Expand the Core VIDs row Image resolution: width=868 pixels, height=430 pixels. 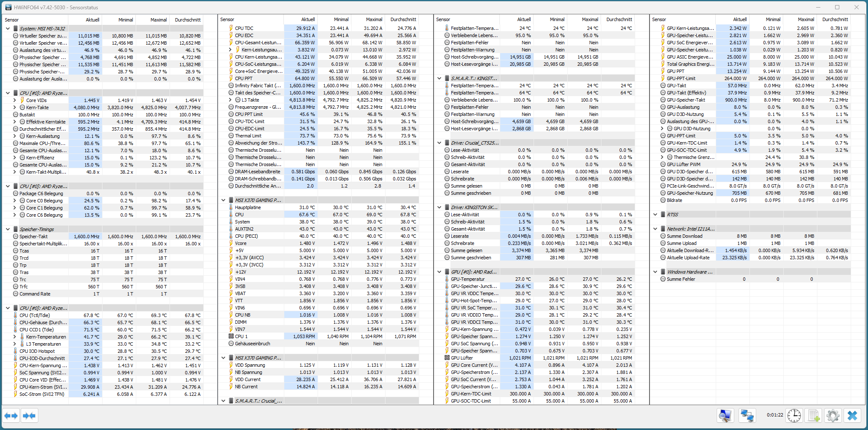pyautogui.click(x=14, y=100)
